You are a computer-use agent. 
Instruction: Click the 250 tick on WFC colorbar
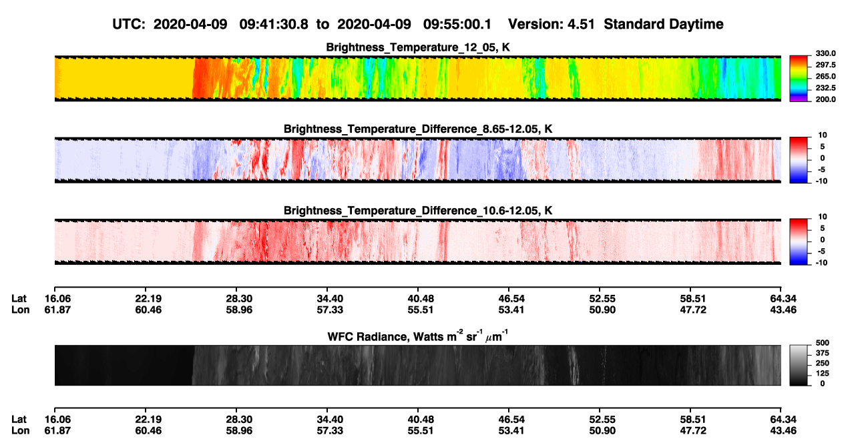(822, 363)
